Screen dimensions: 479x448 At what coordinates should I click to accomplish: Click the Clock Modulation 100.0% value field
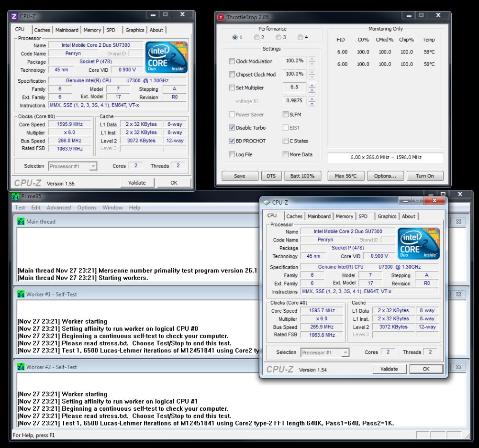tap(294, 61)
